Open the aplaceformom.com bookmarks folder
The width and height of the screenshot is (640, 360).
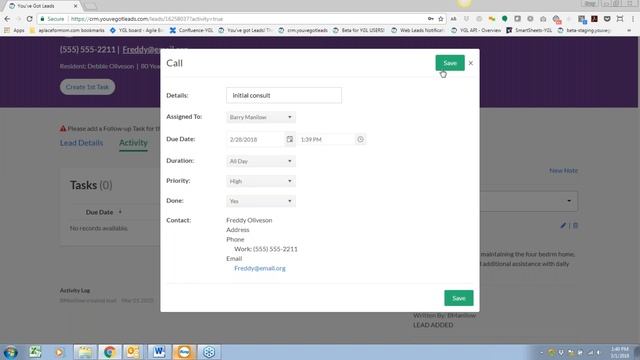(67, 30)
